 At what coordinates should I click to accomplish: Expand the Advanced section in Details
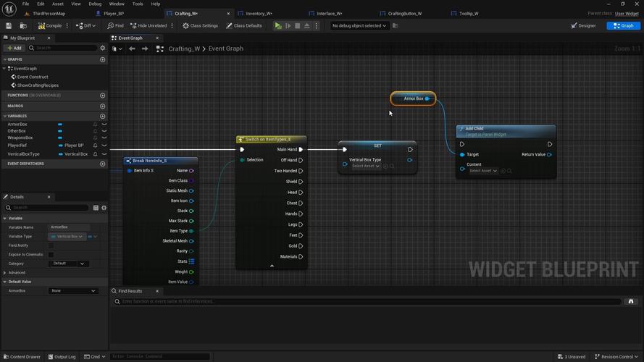5,272
